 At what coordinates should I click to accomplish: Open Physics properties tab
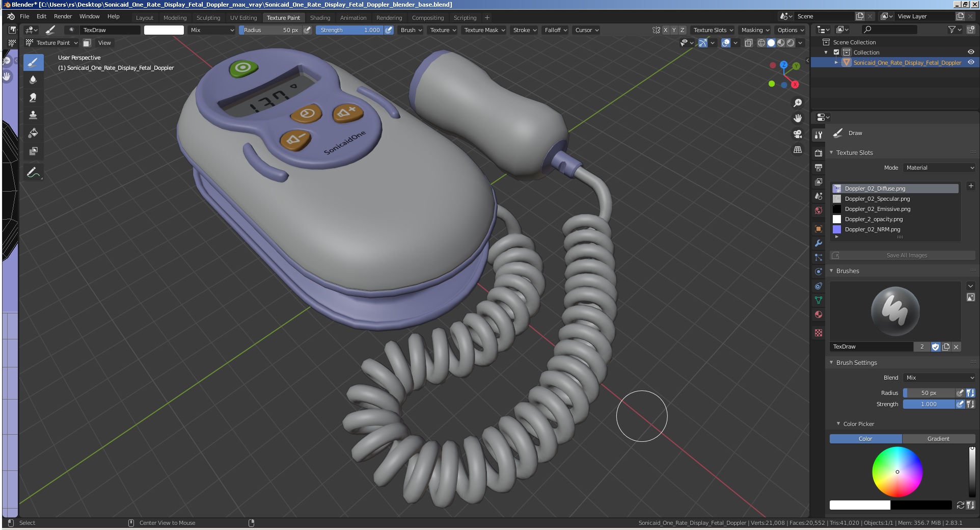pyautogui.click(x=819, y=272)
